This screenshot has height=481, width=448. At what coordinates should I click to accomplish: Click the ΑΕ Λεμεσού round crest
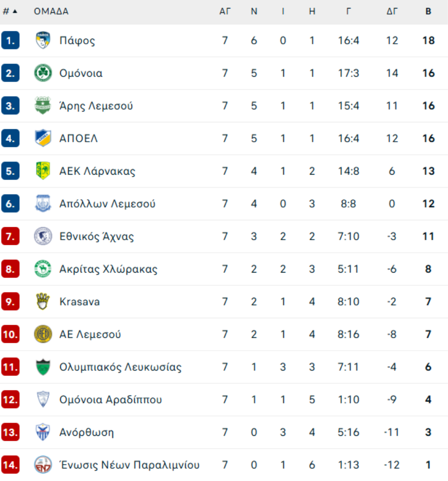pyautogui.click(x=43, y=334)
